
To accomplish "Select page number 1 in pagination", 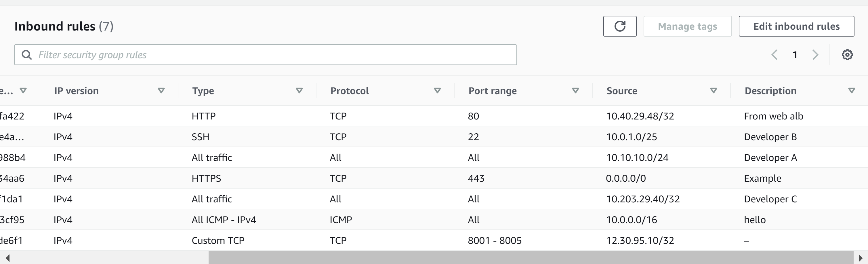I will 795,55.
